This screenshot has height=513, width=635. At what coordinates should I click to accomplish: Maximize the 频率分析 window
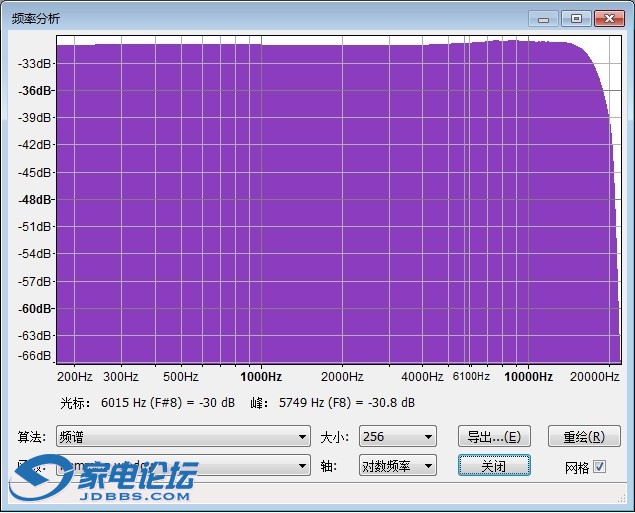(x=576, y=19)
